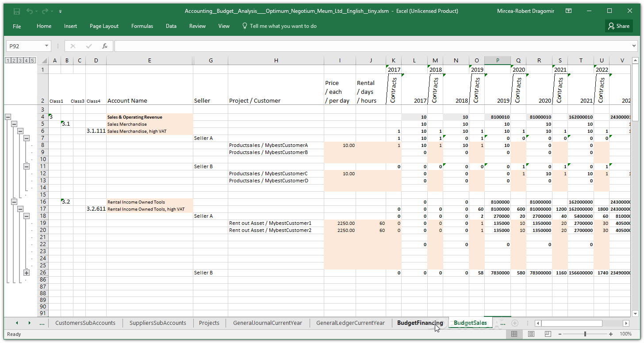Viewport: 644px width, 343px height.
Task: Click the formula bar Cancel X icon
Action: coord(73,46)
